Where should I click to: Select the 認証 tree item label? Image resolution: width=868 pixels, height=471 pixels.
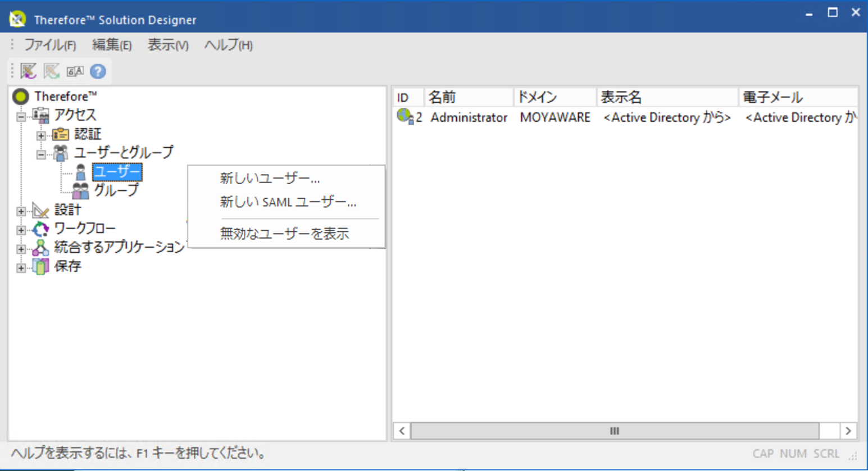pos(88,134)
